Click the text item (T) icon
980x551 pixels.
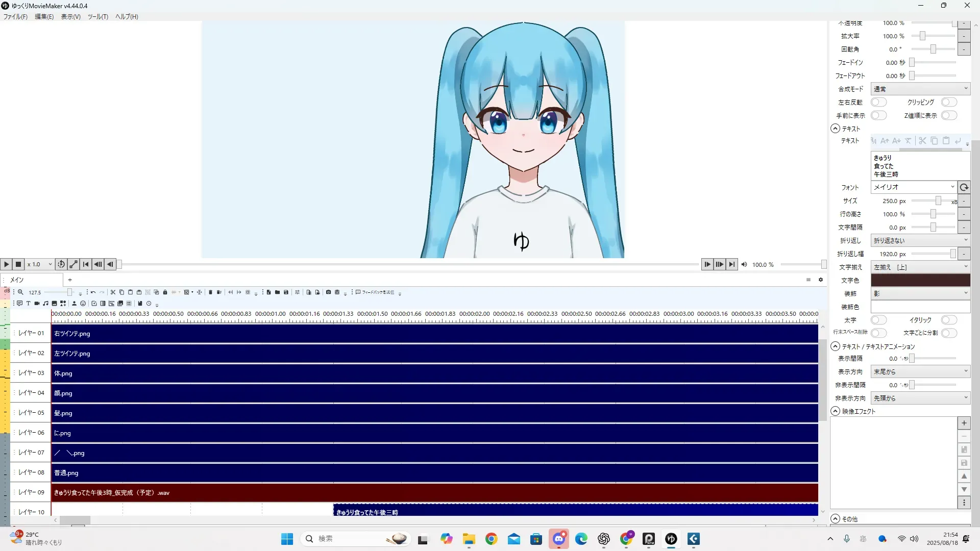[28, 304]
